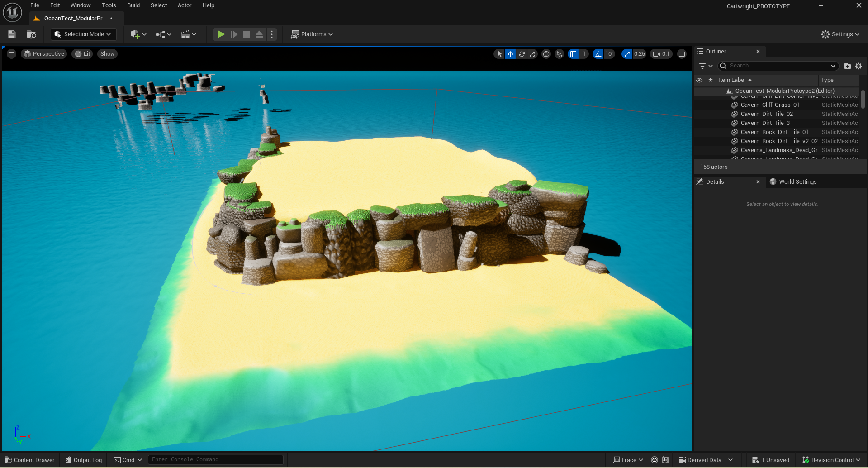This screenshot has height=468, width=868.
Task: Select Cavern_Cliff_Grass_01 in Outliner
Action: tap(777, 105)
